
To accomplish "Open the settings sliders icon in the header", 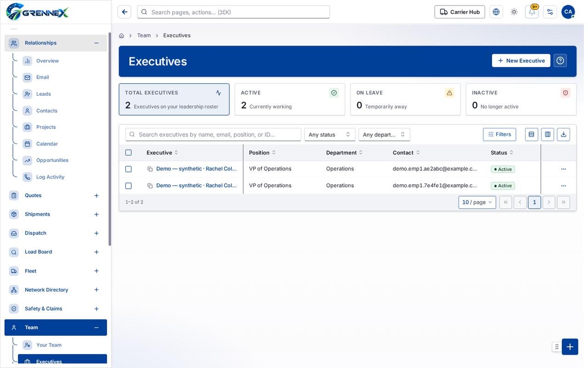I will pyautogui.click(x=550, y=12).
